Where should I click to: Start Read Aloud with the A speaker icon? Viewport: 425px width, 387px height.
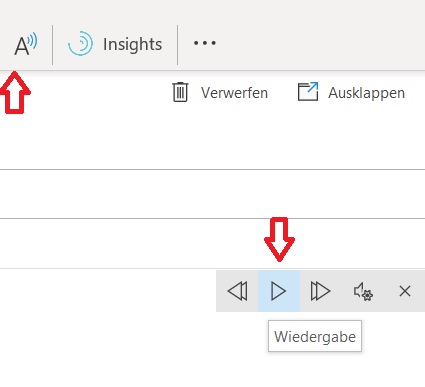26,45
